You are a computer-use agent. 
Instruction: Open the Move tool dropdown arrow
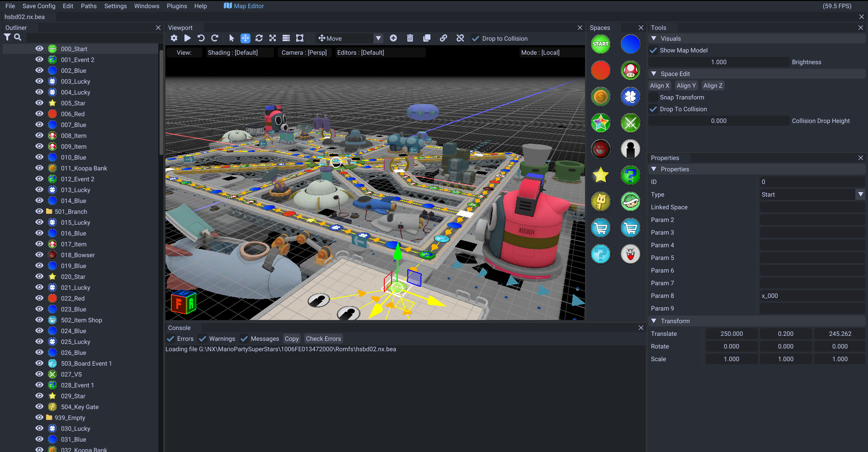[x=378, y=38]
